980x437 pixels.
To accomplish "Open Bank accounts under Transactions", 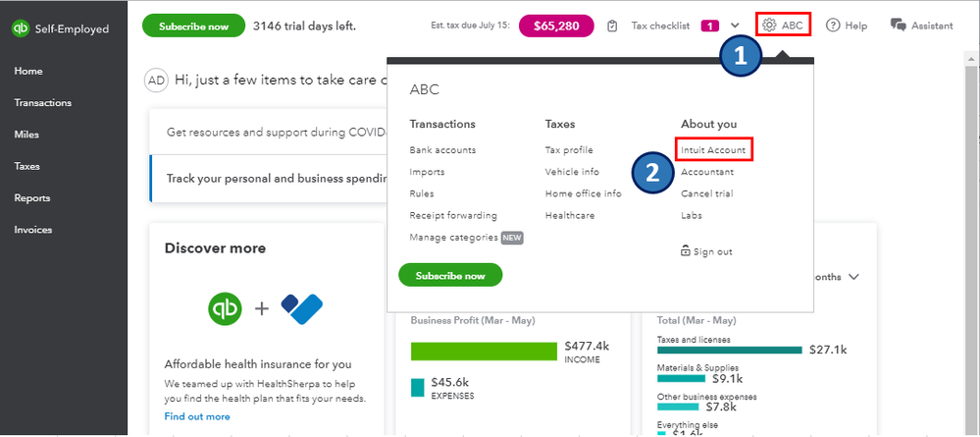I will point(442,150).
